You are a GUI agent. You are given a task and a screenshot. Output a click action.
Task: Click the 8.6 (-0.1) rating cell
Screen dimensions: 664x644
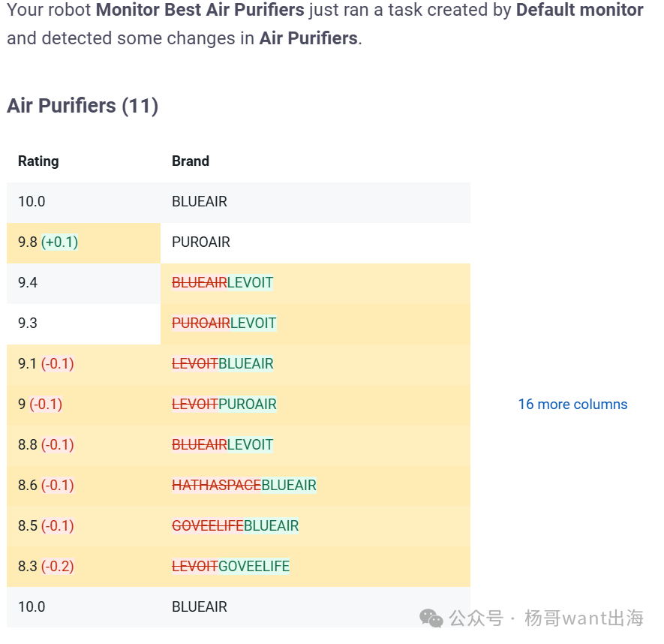[83, 485]
